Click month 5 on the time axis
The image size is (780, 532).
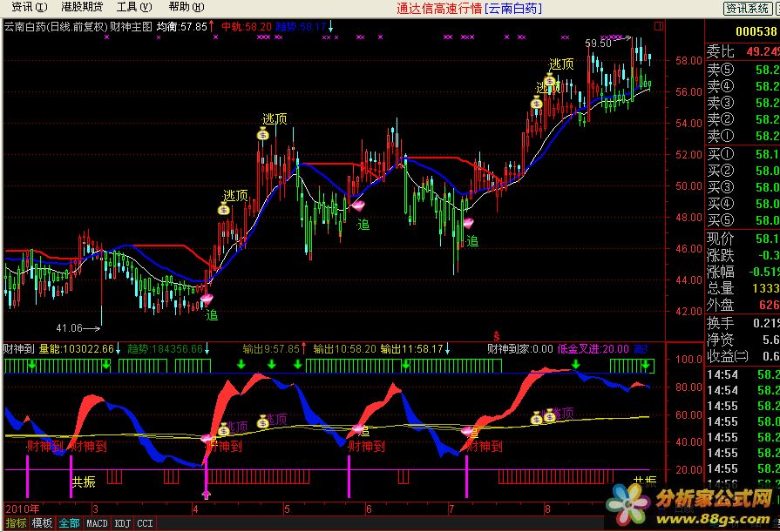(x=287, y=509)
